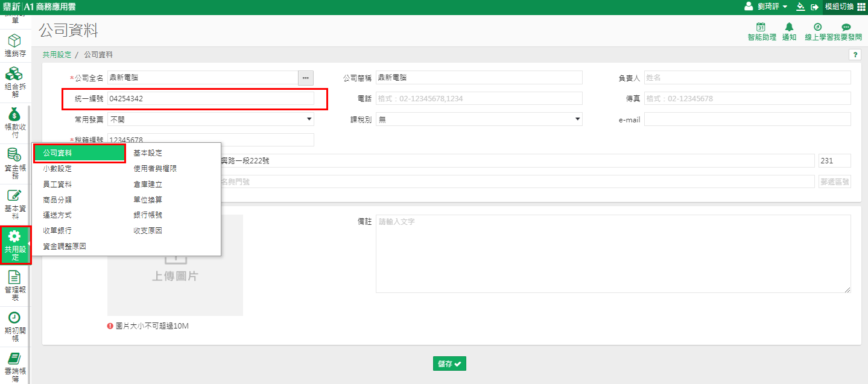Viewport: 868px width, 384px height.
Task: Select 使用者與權限 in the flyout menu
Action: click(155, 169)
